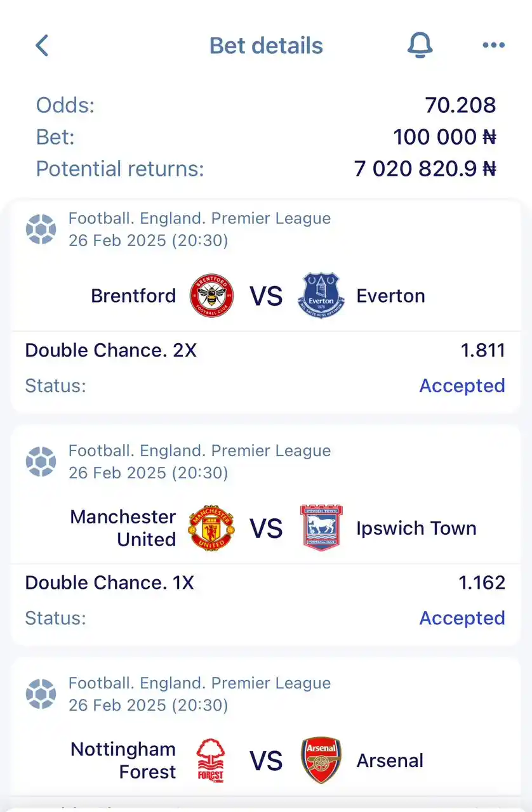Tap the Potential returns amount

pos(425,169)
